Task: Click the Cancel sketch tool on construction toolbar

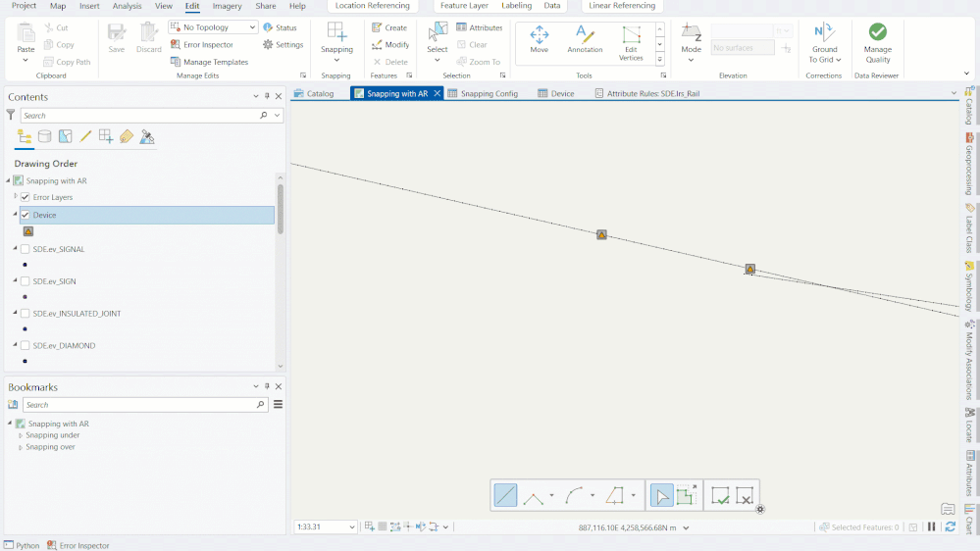Action: [x=745, y=496]
